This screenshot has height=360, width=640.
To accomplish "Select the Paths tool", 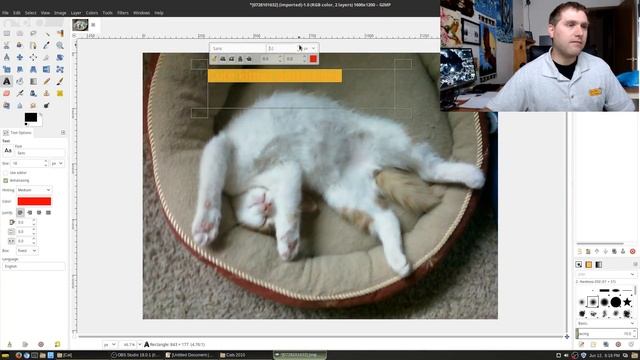I will 33,45.
